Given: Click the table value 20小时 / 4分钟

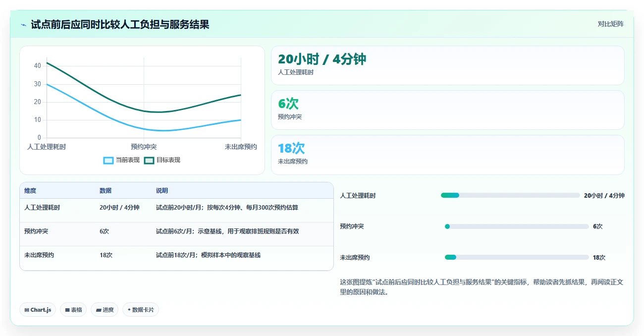Looking at the screenshot, I should click(119, 208).
